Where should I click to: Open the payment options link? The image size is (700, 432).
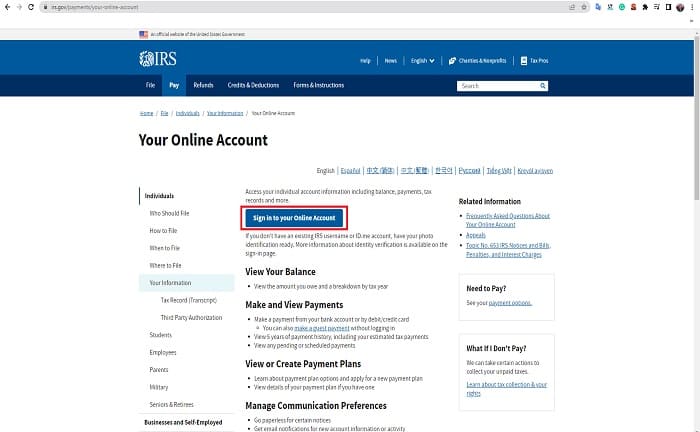510,303
